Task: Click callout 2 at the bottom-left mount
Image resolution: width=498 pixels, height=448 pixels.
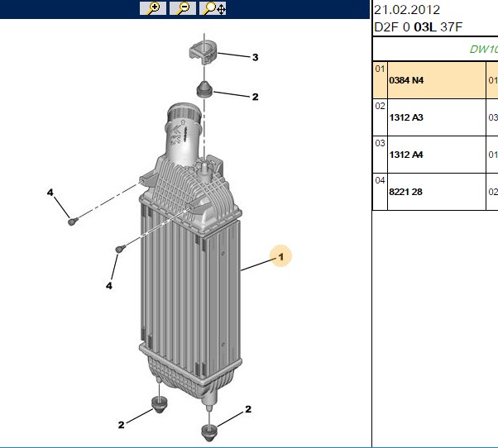Action: tap(122, 425)
